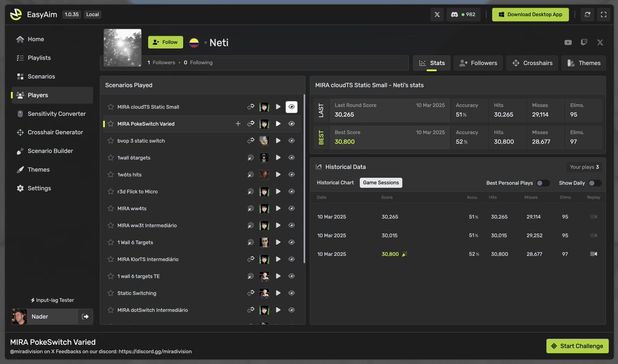Open the X (Twitter) link in top bar
The width and height of the screenshot is (618, 364).
tap(437, 14)
